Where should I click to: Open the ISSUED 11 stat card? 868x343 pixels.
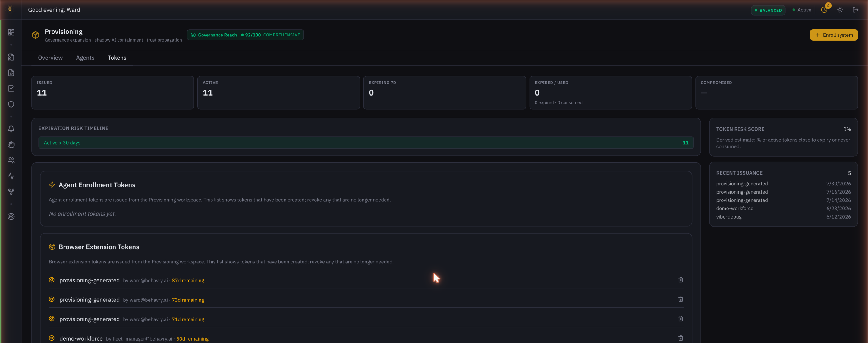point(112,93)
